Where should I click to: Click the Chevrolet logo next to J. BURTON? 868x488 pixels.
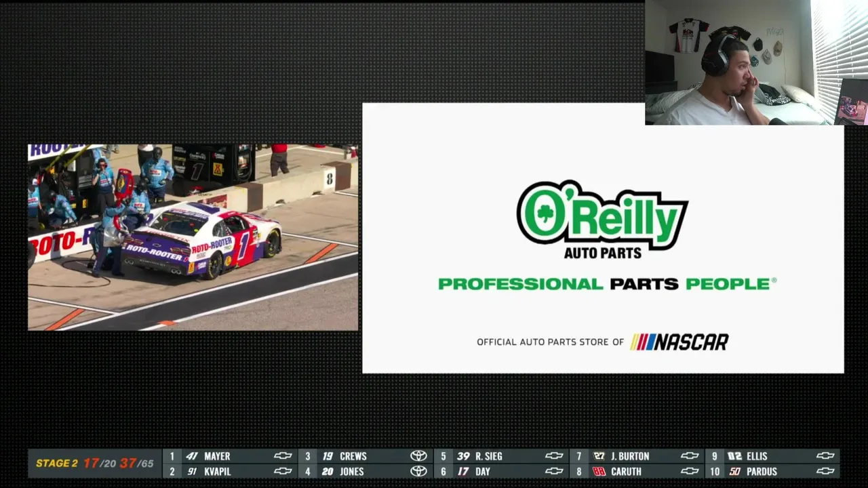(x=690, y=456)
